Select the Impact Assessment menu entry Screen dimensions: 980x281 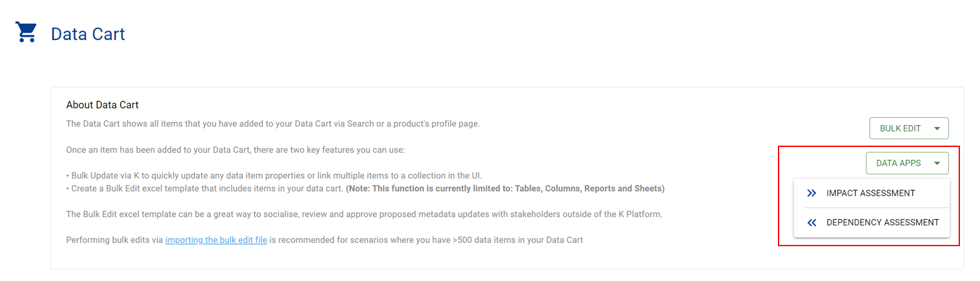pyautogui.click(x=870, y=193)
